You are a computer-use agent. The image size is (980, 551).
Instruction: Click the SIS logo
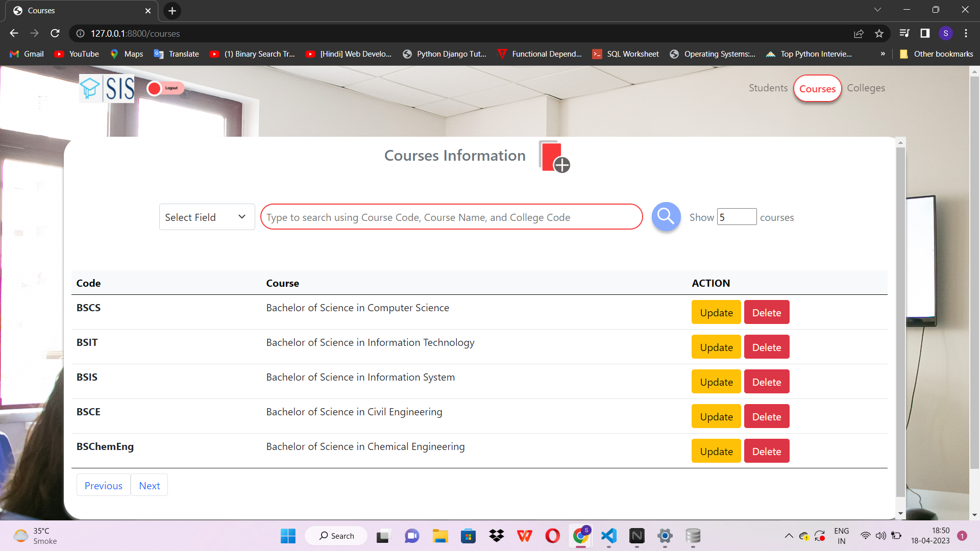(x=107, y=88)
